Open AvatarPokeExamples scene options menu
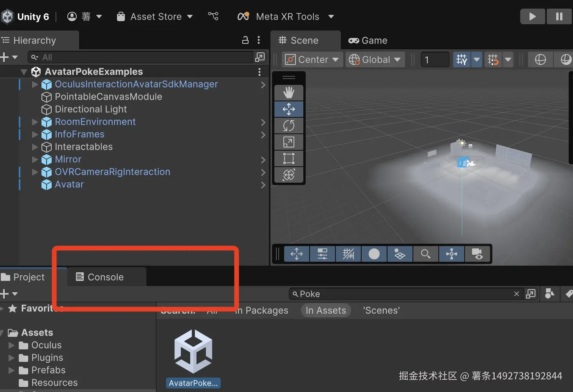The width and height of the screenshot is (573, 392). pyautogui.click(x=259, y=72)
